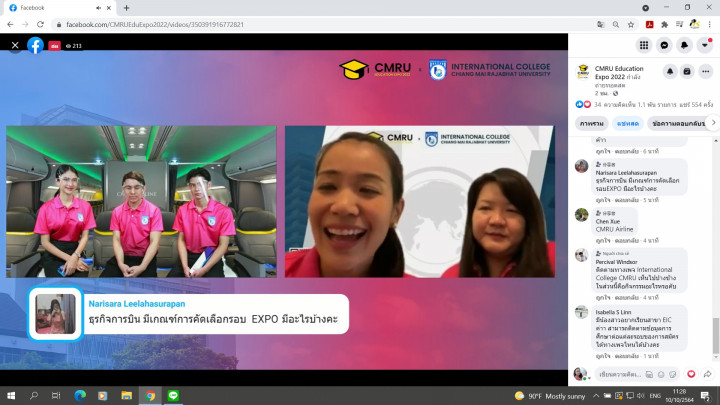This screenshot has height=405, width=720.
Task: Select the ข้อความตอบกลับ tab
Action: click(679, 124)
